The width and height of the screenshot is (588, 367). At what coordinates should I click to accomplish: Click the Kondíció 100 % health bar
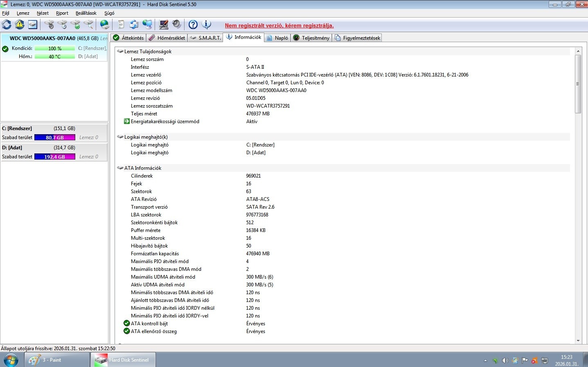(55, 48)
